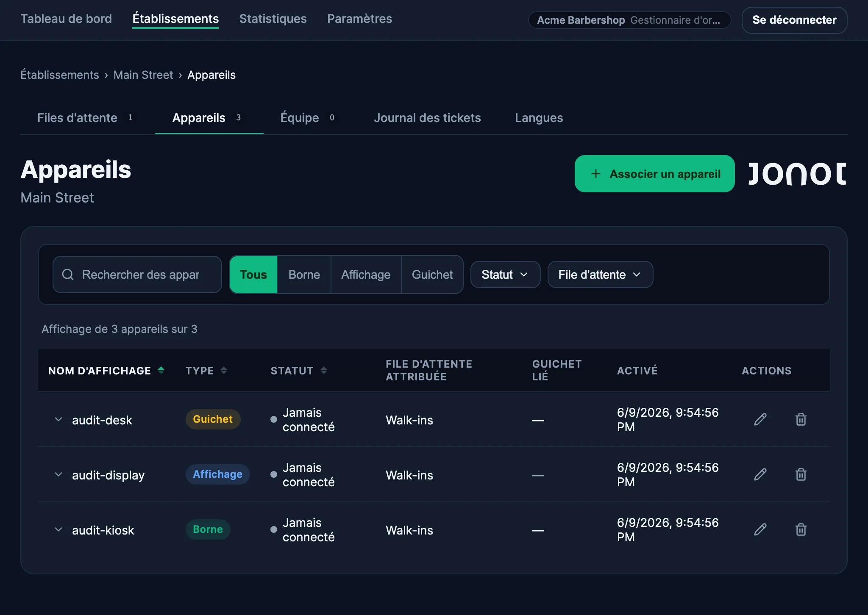Viewport: 868px width, 615px height.
Task: Click Jamais connecté status of audit-display
Action: [x=303, y=475]
